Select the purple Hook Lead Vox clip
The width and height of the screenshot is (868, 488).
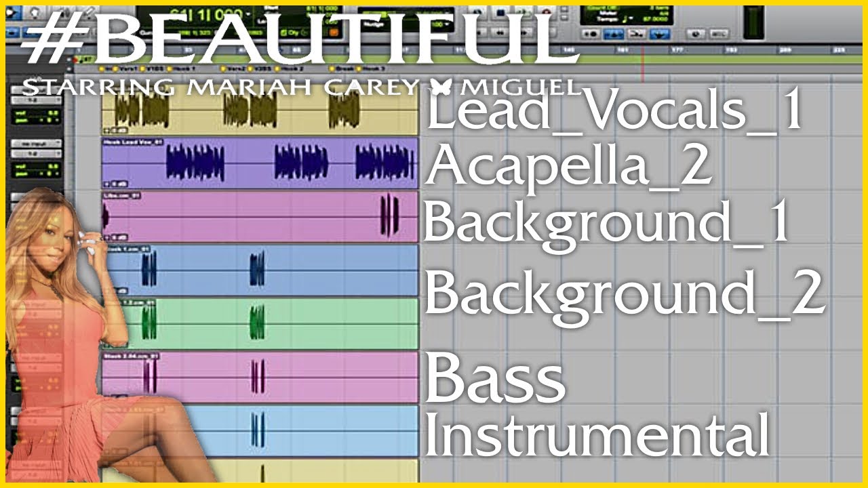(260, 163)
